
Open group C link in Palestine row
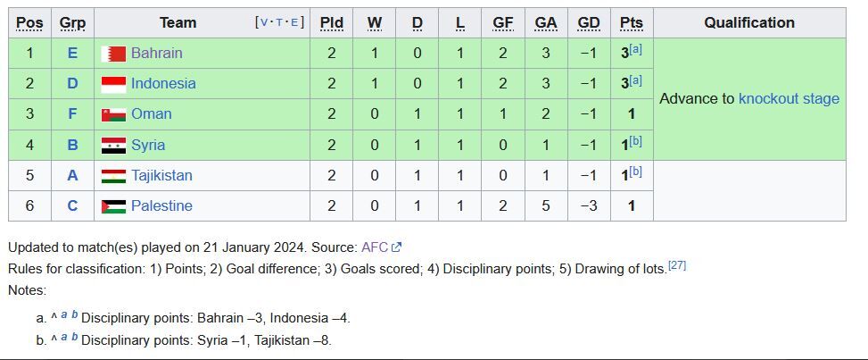[72, 206]
